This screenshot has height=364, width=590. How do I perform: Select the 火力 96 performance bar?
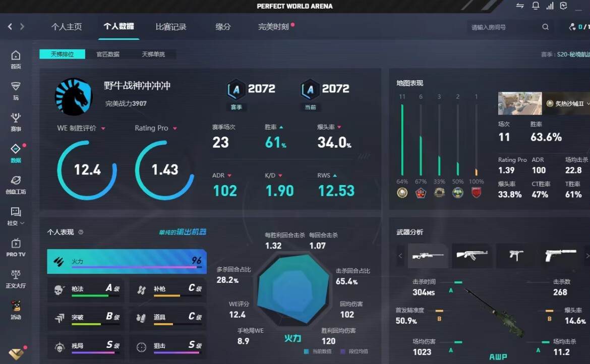127,261
